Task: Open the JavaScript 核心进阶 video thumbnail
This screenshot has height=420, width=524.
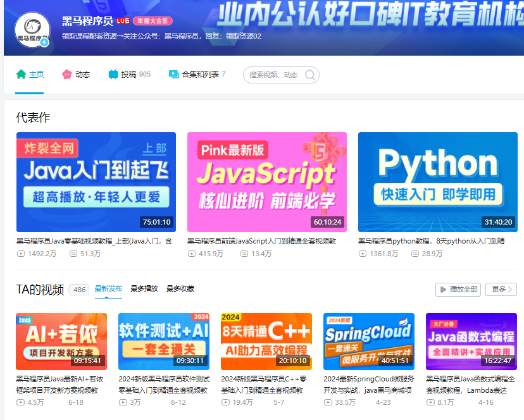Action: (266, 182)
